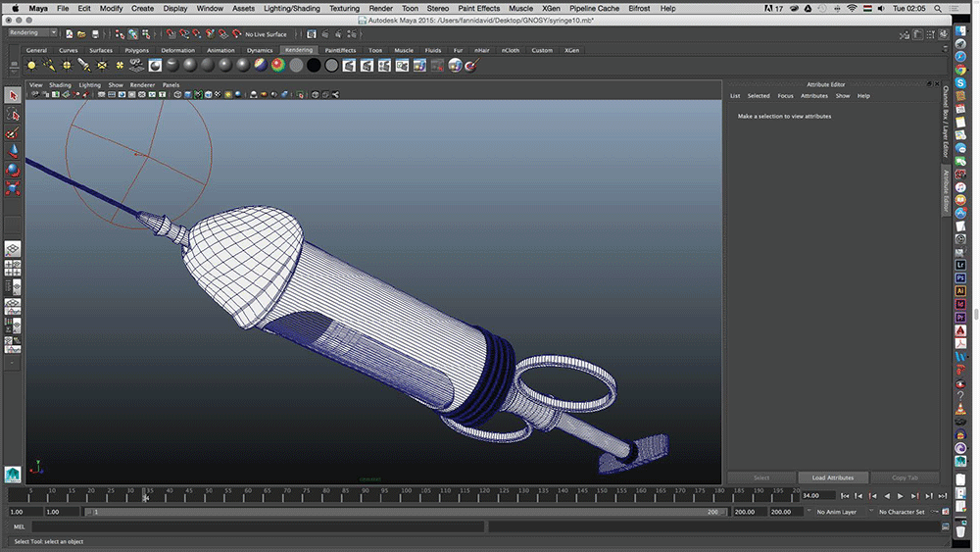Image resolution: width=980 pixels, height=552 pixels.
Task: Click into the MEL command line field
Action: 258,527
